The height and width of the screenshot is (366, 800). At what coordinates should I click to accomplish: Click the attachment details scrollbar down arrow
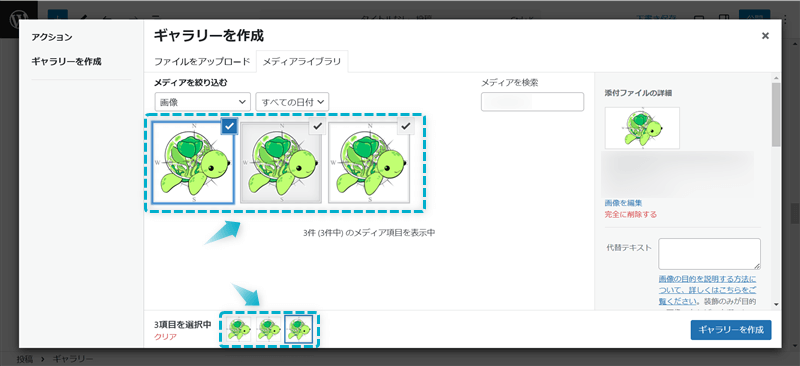point(776,304)
